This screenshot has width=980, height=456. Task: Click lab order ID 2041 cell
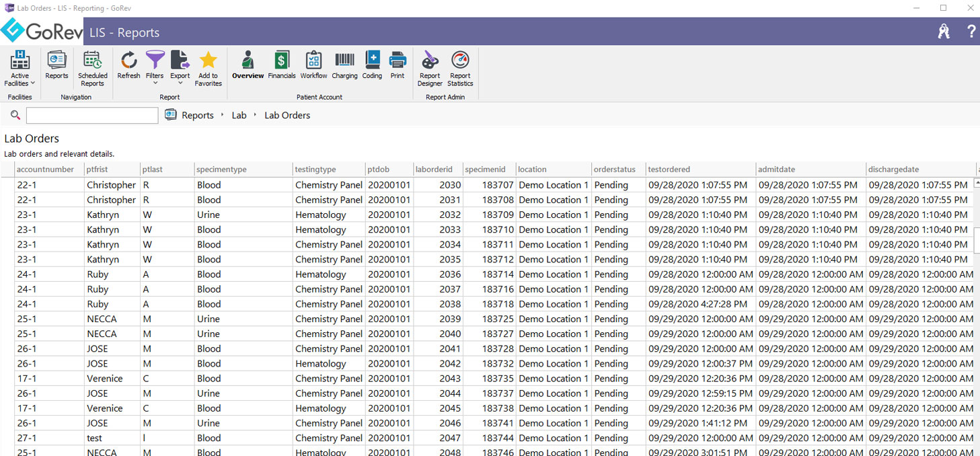(x=439, y=348)
